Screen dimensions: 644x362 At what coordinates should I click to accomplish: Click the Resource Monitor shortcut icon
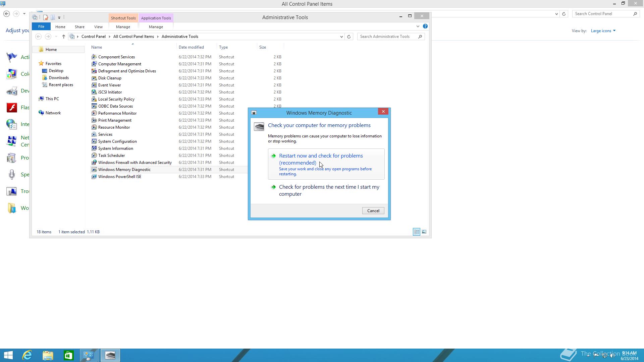point(94,127)
